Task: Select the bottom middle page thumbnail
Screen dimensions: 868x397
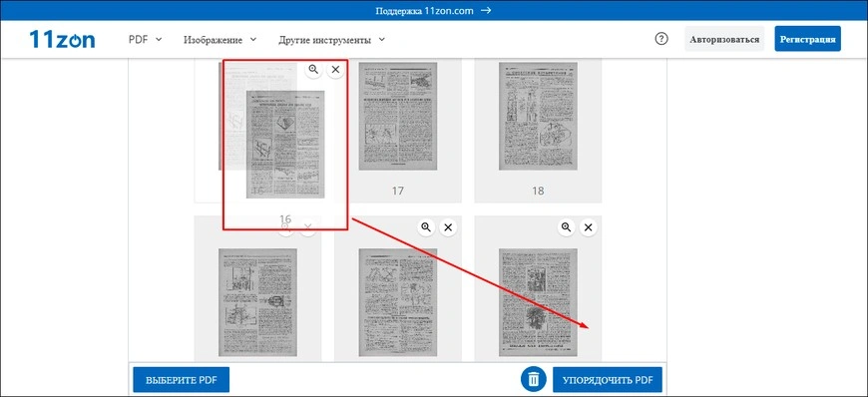Action: click(397, 302)
